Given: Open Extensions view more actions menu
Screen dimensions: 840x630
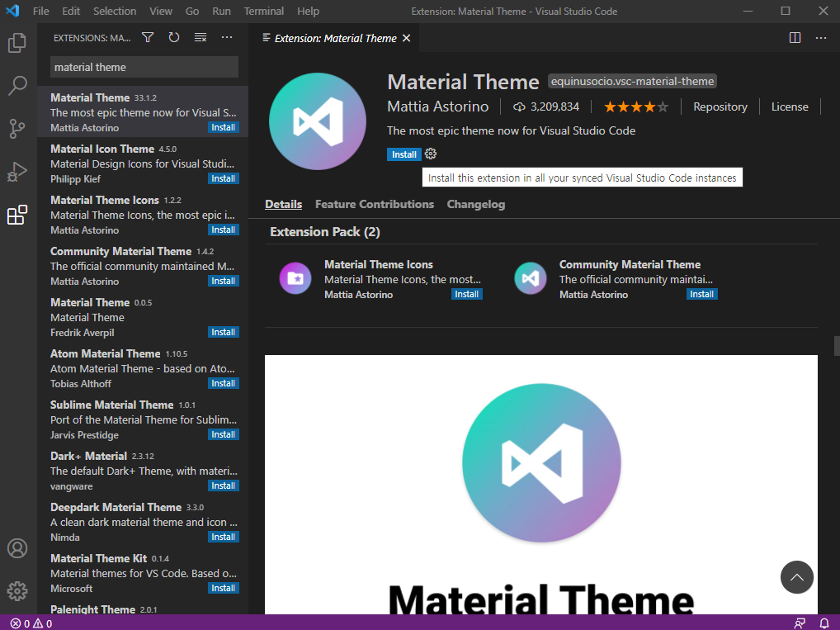Looking at the screenshot, I should coord(227,37).
